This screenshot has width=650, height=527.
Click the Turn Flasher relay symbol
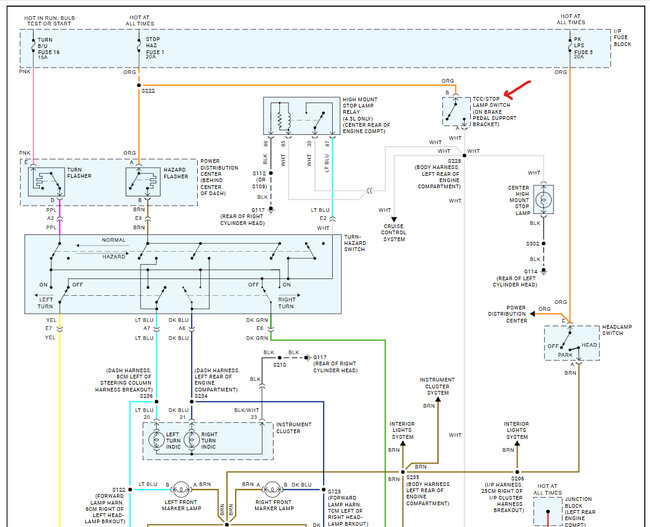pos(46,182)
